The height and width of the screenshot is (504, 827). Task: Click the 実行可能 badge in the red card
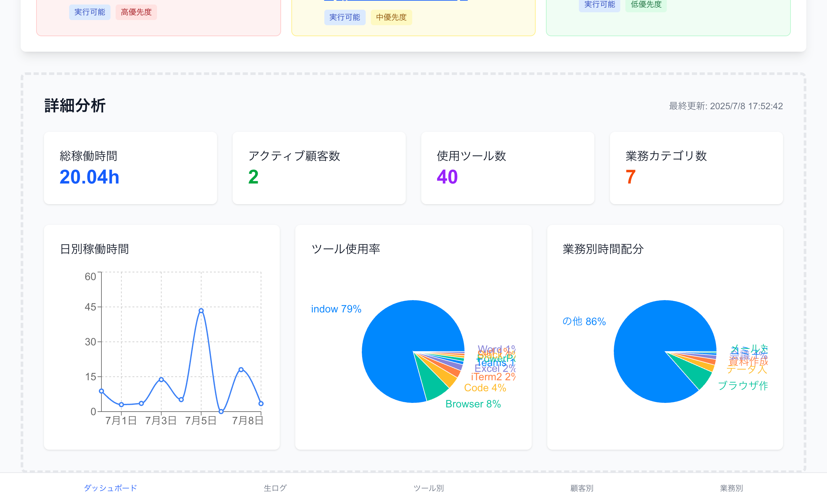[x=89, y=12]
